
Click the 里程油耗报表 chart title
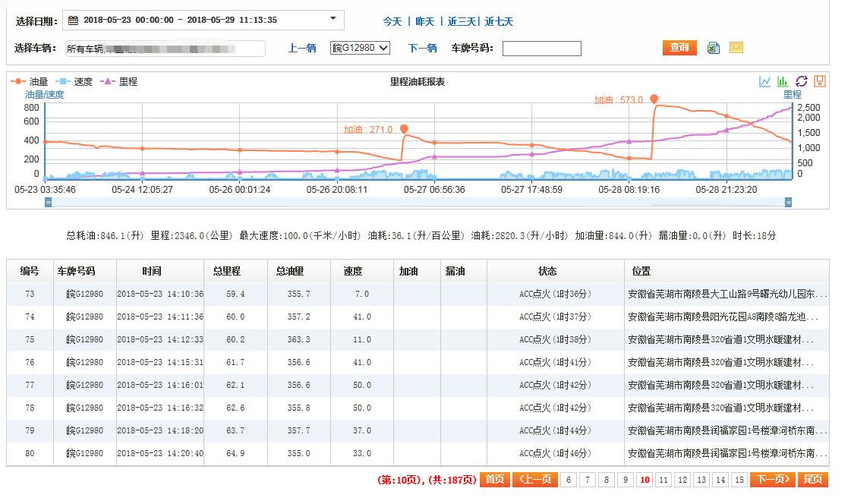(x=418, y=82)
